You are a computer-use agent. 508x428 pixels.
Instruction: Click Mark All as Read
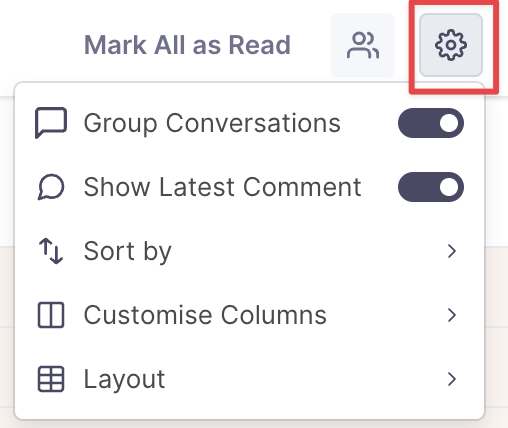click(187, 45)
